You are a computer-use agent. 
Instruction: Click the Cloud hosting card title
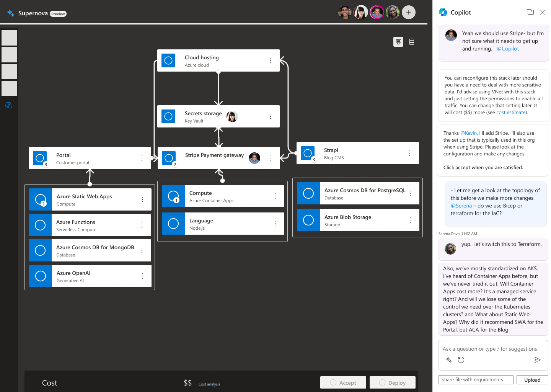[202, 57]
